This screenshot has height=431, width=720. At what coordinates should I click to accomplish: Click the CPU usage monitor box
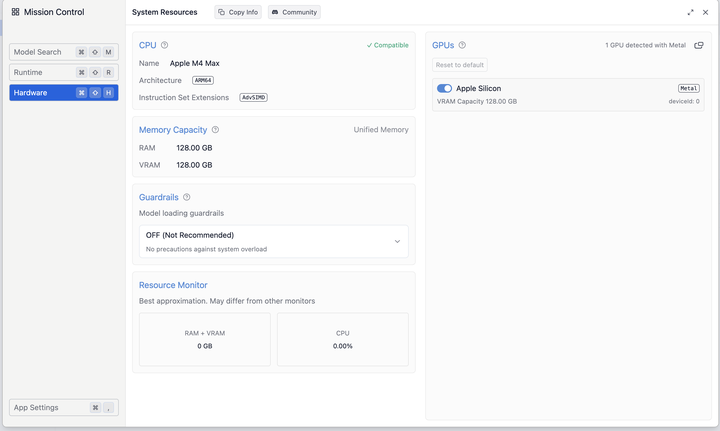[x=342, y=339]
